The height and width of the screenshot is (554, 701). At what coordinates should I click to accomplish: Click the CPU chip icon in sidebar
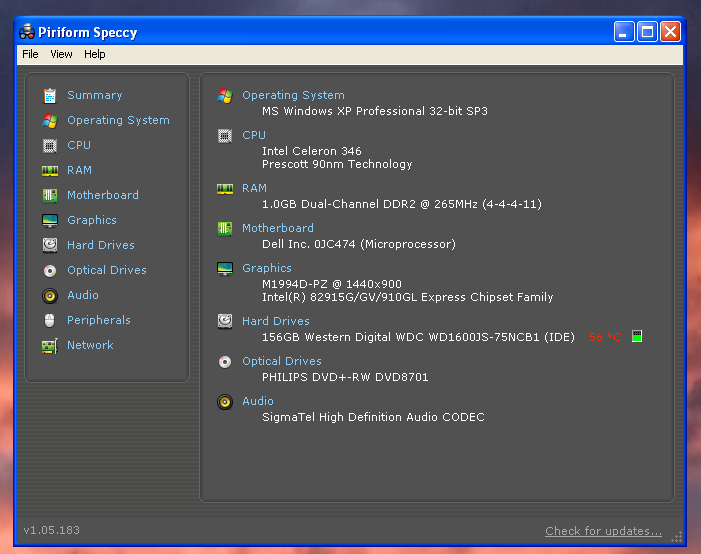tap(50, 146)
